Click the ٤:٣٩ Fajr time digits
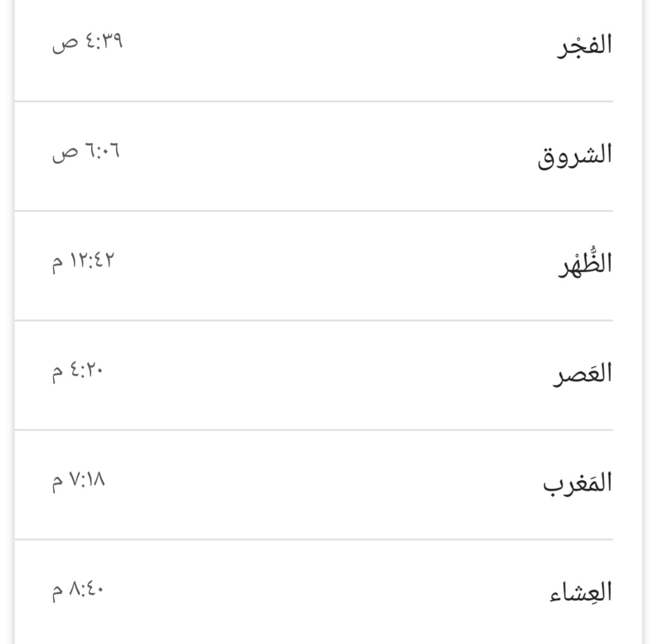Viewport: 651px width, 644px height. coord(104,41)
